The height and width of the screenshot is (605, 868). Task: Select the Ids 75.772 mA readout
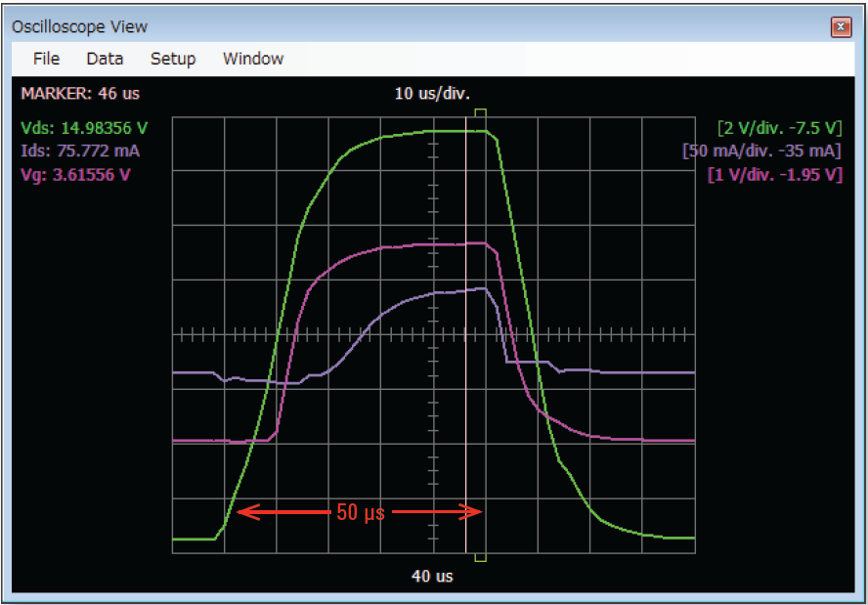pyautogui.click(x=79, y=151)
